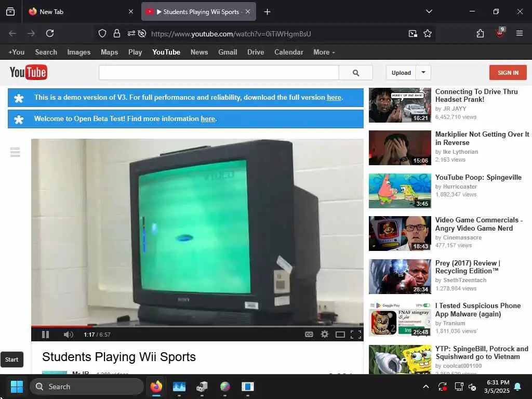Click the SIGN IN button

click(x=508, y=73)
